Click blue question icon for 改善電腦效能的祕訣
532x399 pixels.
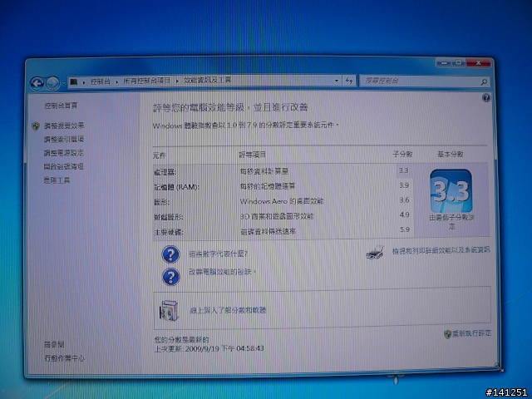click(170, 277)
